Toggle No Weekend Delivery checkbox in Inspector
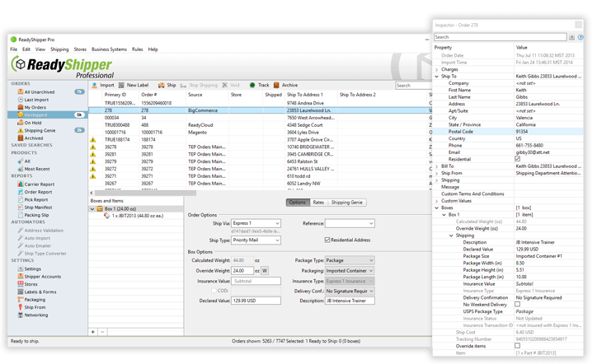Viewport: 602px width, 364px height. click(x=518, y=304)
